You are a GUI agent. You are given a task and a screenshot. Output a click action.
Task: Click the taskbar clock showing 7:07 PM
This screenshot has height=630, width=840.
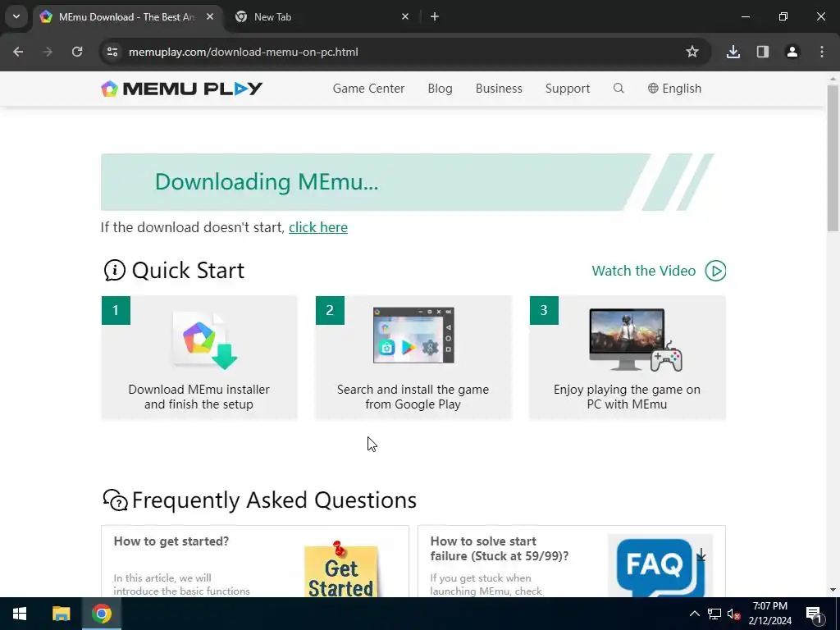[x=769, y=614]
